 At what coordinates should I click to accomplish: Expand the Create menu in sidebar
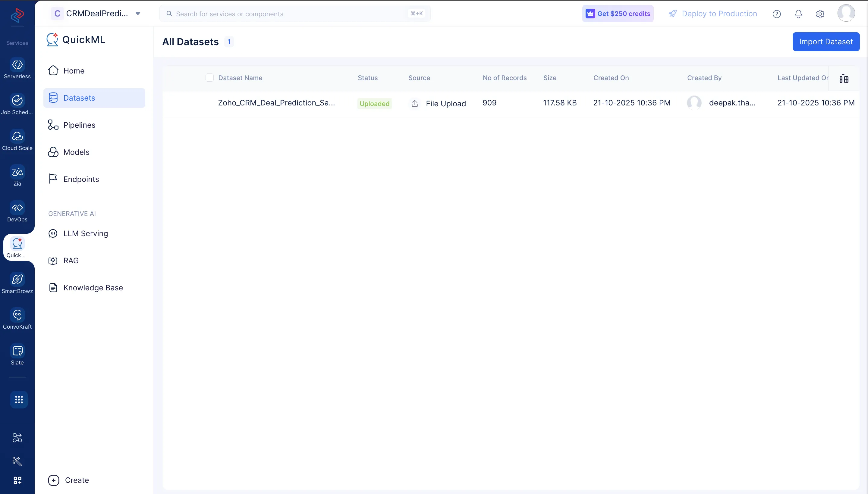69,480
